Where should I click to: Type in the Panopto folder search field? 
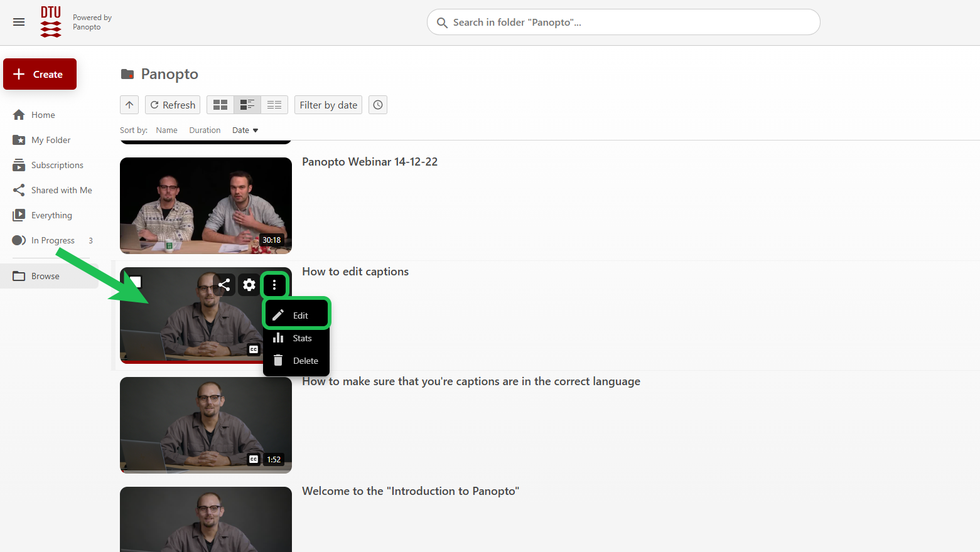(x=623, y=22)
